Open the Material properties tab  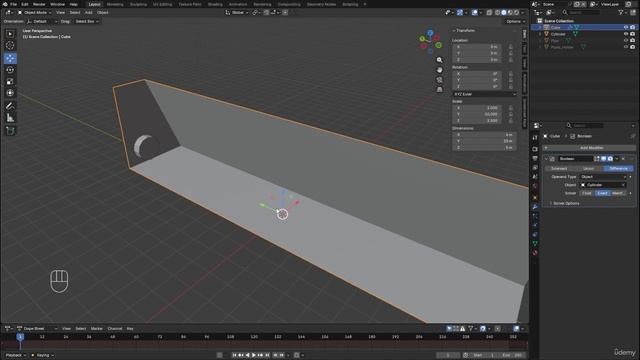coord(535,253)
